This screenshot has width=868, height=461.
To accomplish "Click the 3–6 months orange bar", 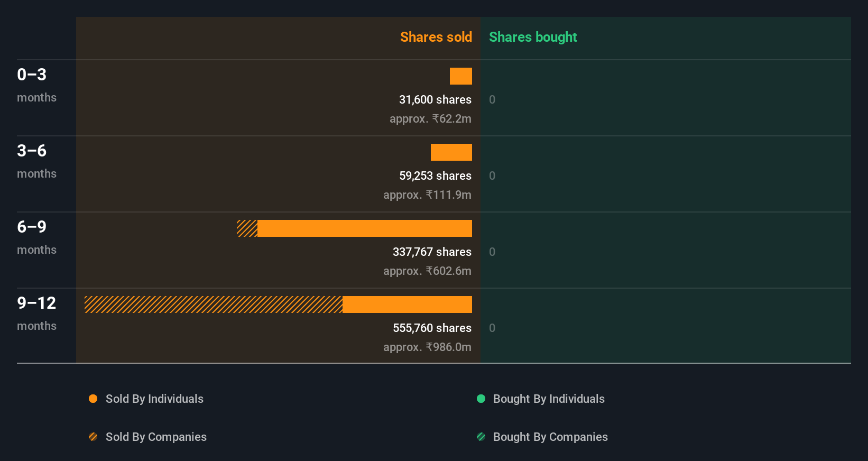I will click(451, 152).
